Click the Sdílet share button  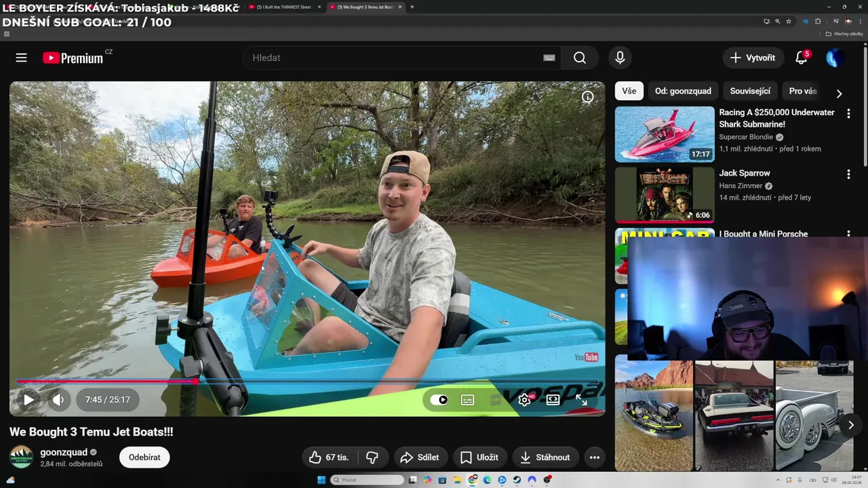420,457
